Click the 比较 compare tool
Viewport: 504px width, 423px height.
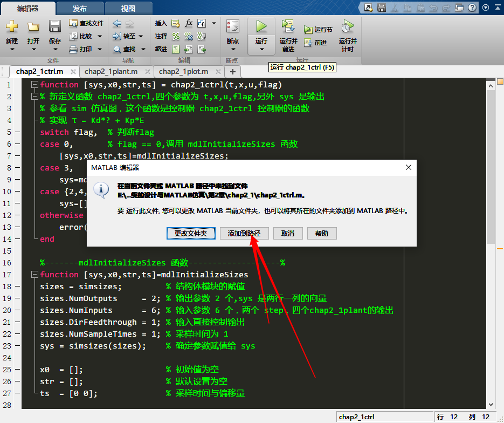coord(81,36)
